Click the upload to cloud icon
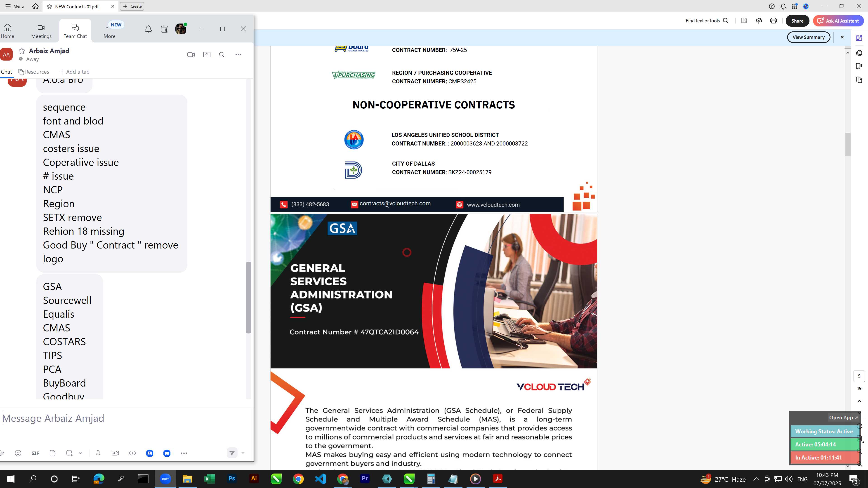Viewport: 868px width, 488px height. pyautogui.click(x=759, y=21)
